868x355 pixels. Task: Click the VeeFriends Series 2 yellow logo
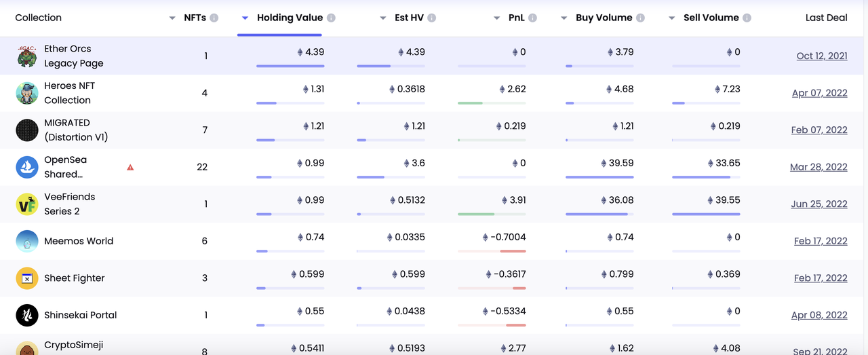tap(27, 204)
